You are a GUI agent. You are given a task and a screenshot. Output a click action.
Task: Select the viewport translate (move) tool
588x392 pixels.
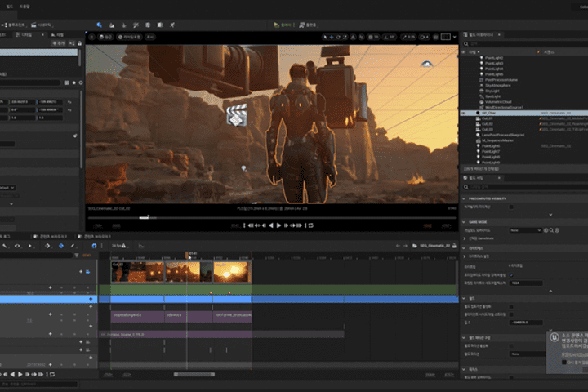click(x=332, y=37)
